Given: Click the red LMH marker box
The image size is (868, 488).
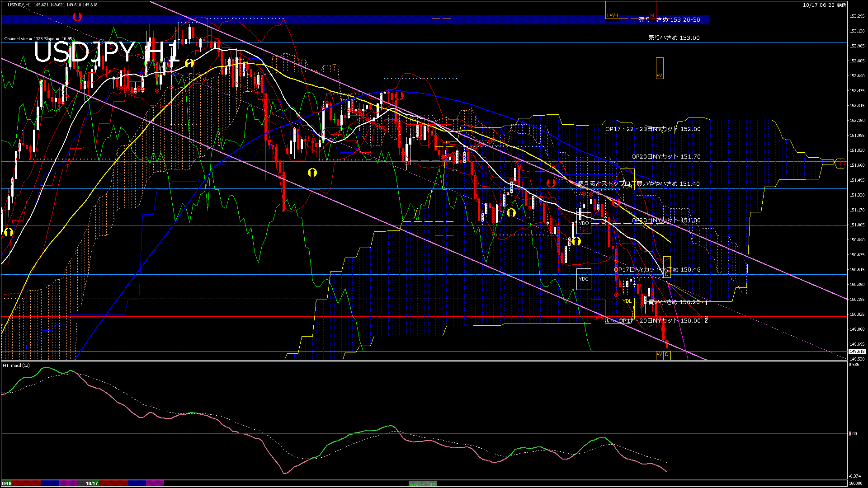Looking at the screenshot, I should 598,318.
